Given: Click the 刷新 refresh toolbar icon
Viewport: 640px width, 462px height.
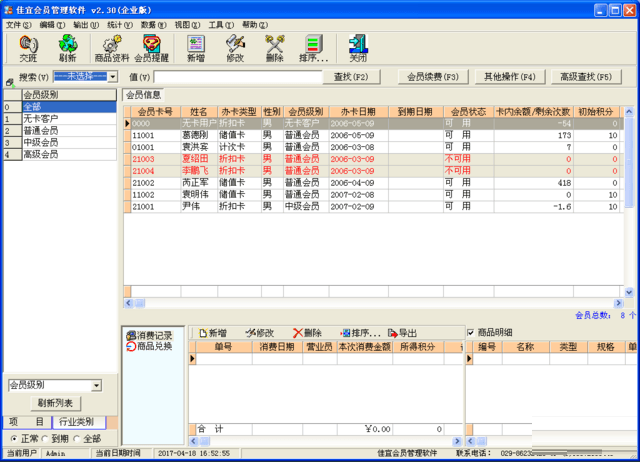Looking at the screenshot, I should coord(67,47).
